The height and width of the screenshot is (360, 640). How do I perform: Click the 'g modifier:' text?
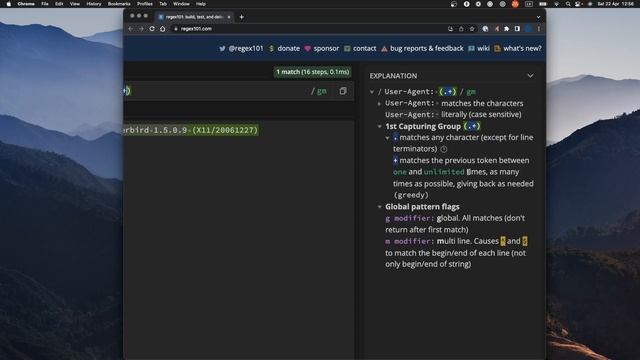coord(410,218)
